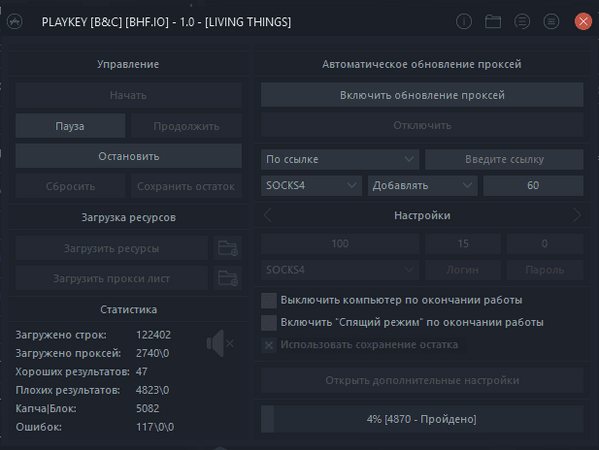Go to next Настройки page with right arrow
599x450 pixels.
pos(577,215)
